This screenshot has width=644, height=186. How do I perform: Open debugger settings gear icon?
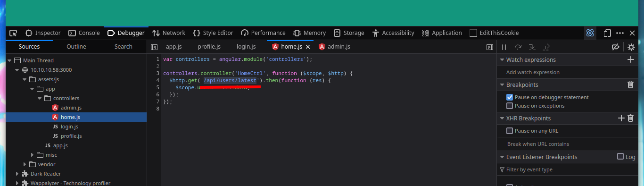[631, 47]
